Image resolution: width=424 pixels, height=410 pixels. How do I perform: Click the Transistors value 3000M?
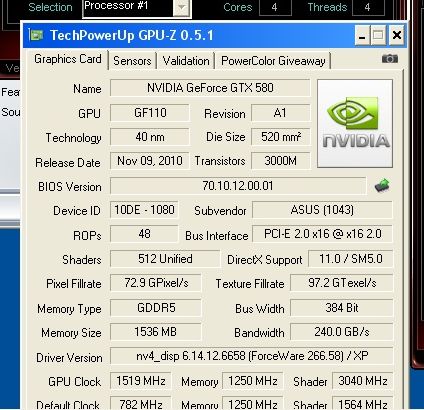[x=280, y=161]
